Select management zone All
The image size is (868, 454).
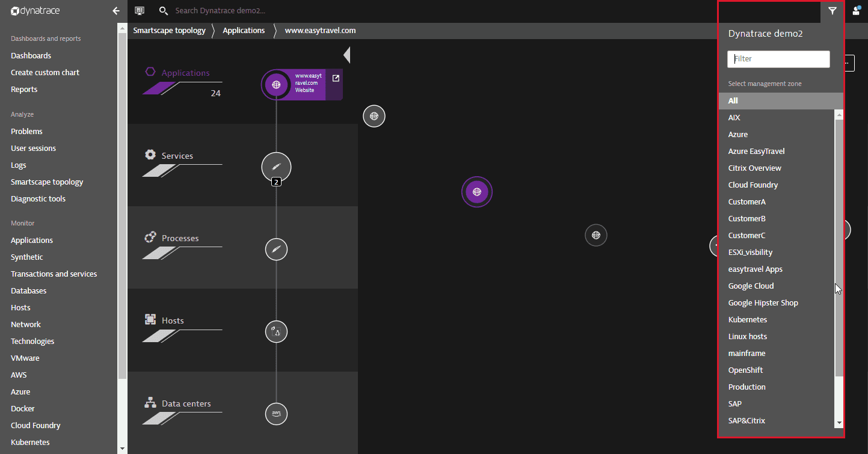pyautogui.click(x=781, y=101)
